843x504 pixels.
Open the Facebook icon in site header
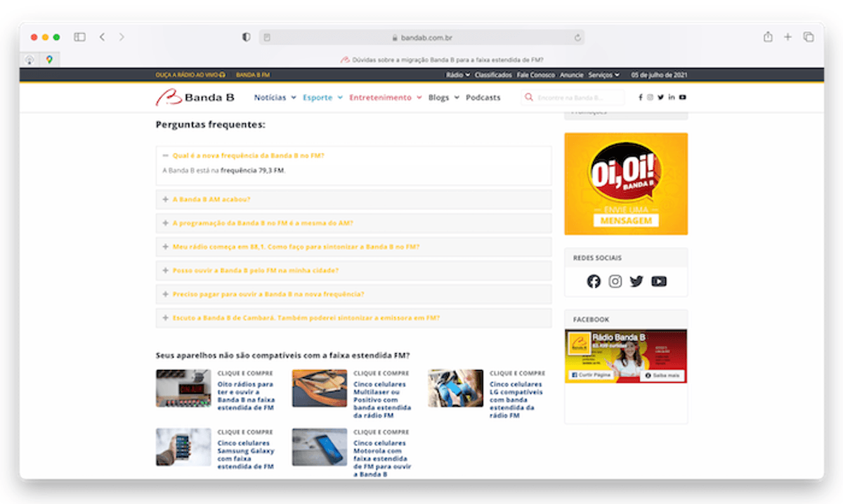coord(641,98)
